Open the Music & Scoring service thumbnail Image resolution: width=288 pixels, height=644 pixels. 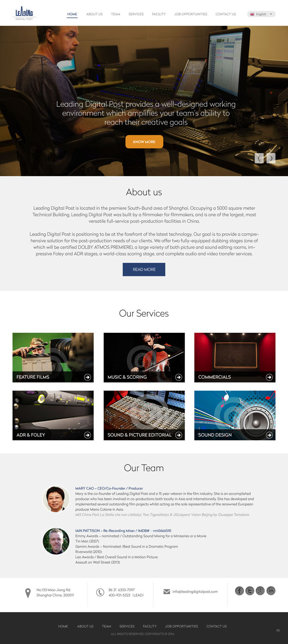144,357
